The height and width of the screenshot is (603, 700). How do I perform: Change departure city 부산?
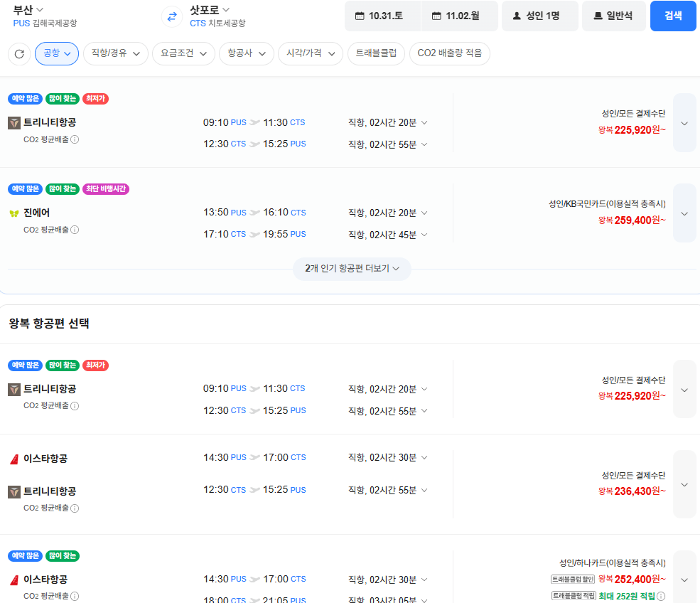[x=28, y=9]
